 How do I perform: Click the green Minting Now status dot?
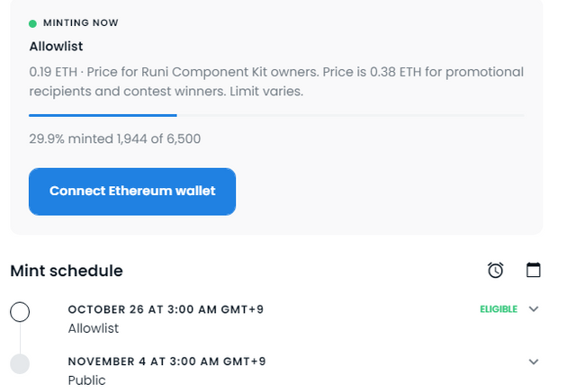tap(32, 23)
